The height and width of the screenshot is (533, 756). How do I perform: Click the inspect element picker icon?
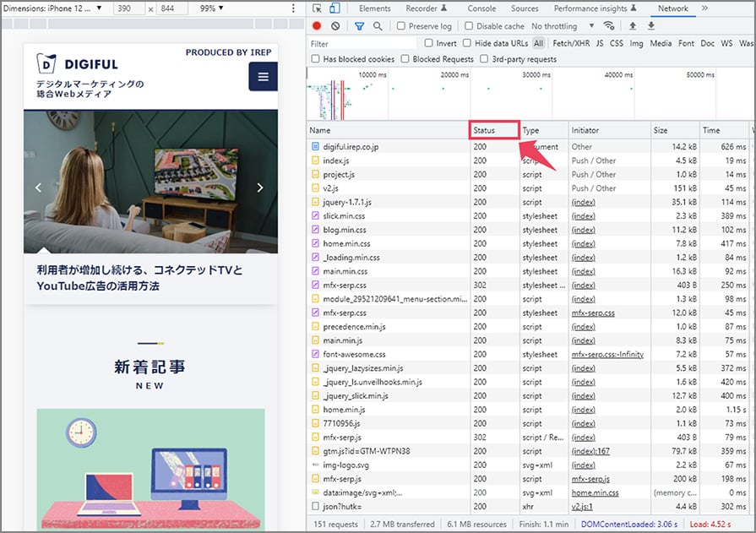(317, 8)
